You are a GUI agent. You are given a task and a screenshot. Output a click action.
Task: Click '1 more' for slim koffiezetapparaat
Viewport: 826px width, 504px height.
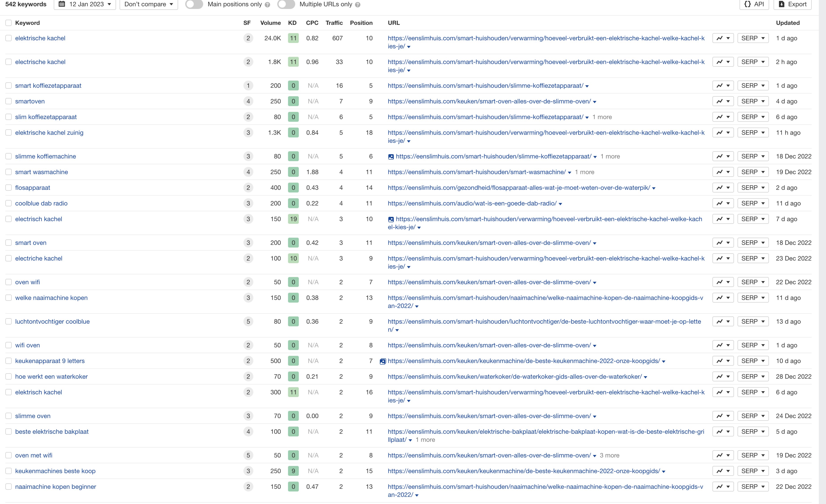tap(602, 117)
